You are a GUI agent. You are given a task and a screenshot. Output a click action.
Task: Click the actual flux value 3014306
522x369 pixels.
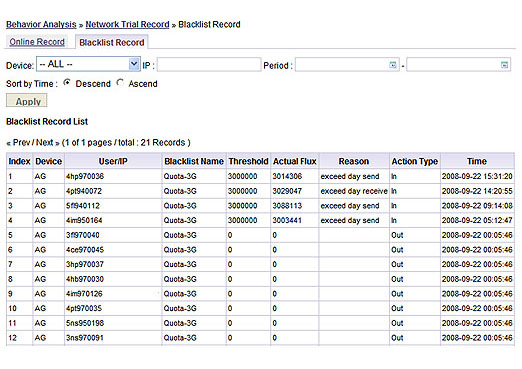[x=287, y=176]
